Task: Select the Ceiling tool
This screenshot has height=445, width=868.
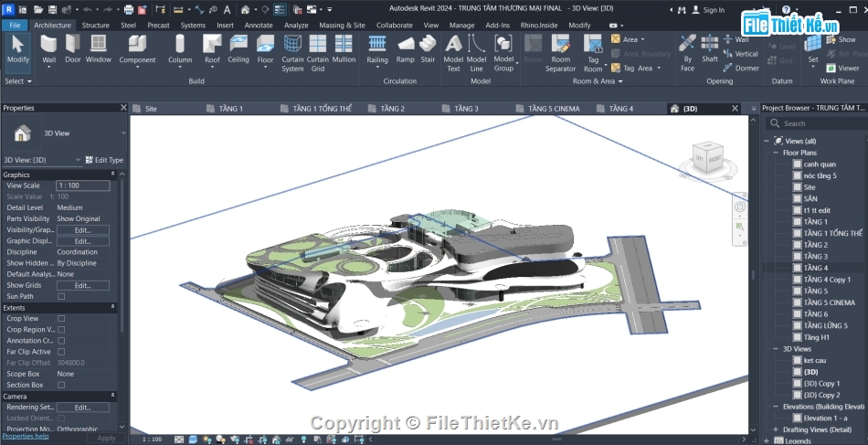Action: [x=238, y=48]
